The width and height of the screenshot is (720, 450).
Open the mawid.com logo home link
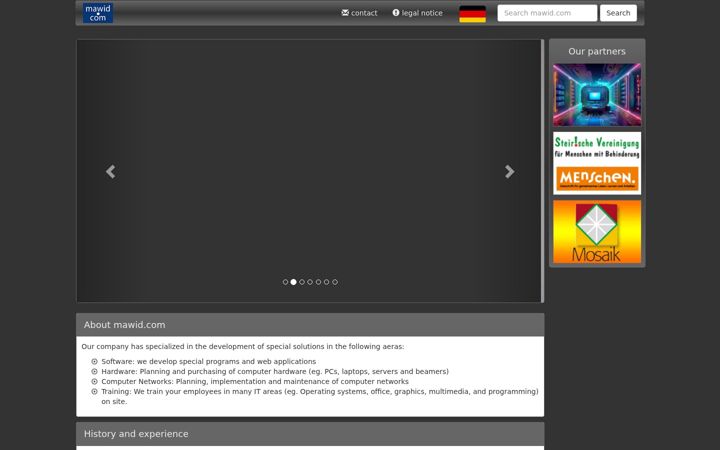98,13
